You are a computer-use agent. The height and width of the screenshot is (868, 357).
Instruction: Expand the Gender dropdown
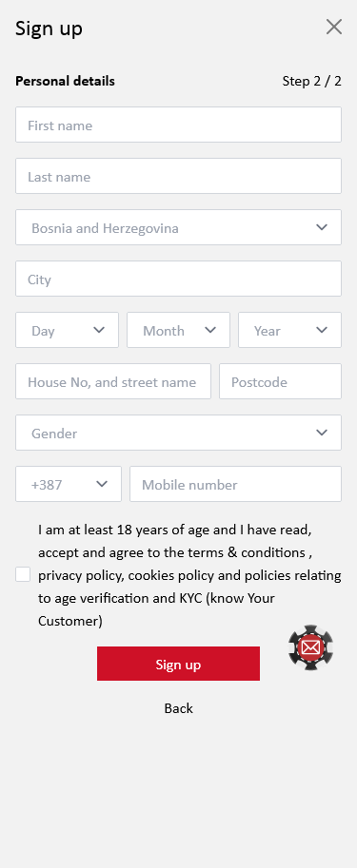179,433
